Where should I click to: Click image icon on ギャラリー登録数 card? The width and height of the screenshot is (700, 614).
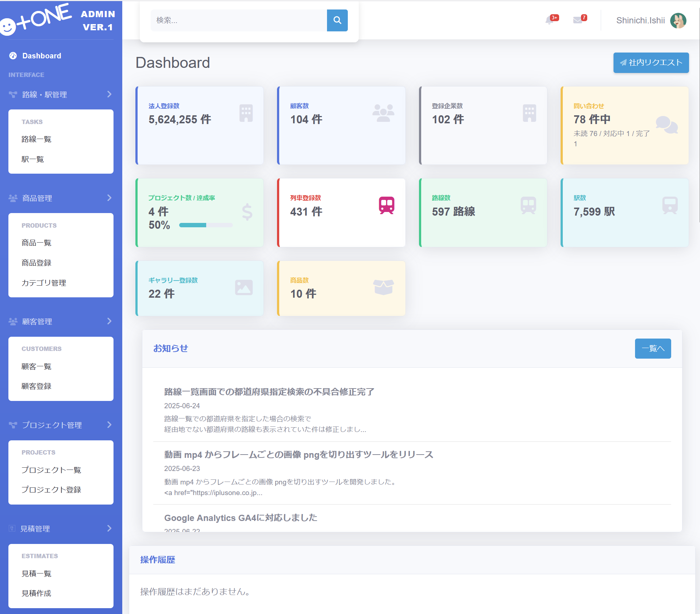244,287
